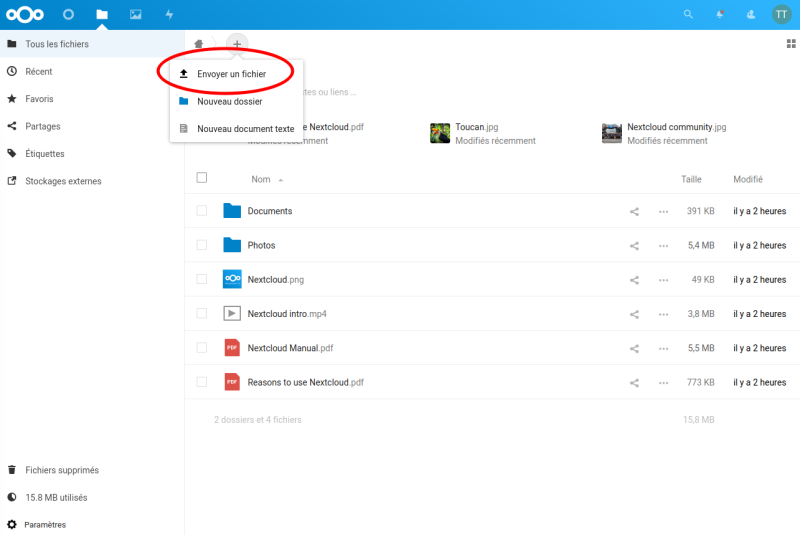Open the Nextcloud logo home link
Image resolution: width=800 pixels, height=535 pixels.
coord(24,15)
